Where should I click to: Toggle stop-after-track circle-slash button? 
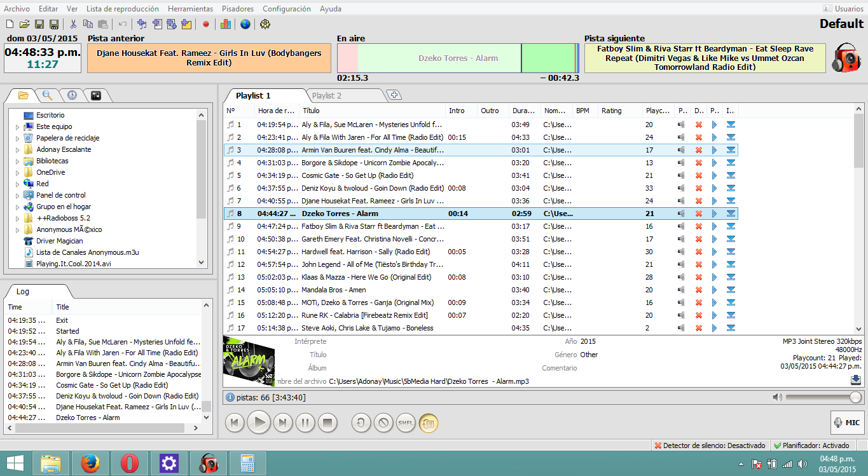(383, 423)
